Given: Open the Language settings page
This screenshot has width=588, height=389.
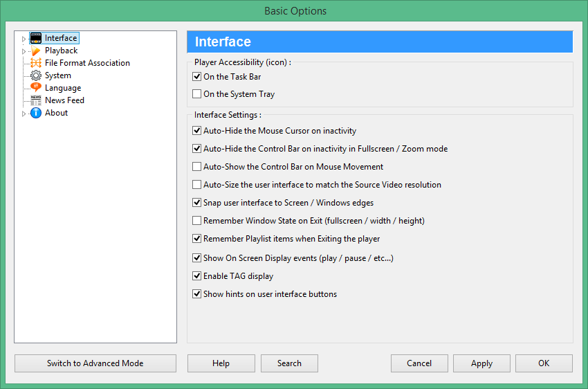Looking at the screenshot, I should coord(63,88).
